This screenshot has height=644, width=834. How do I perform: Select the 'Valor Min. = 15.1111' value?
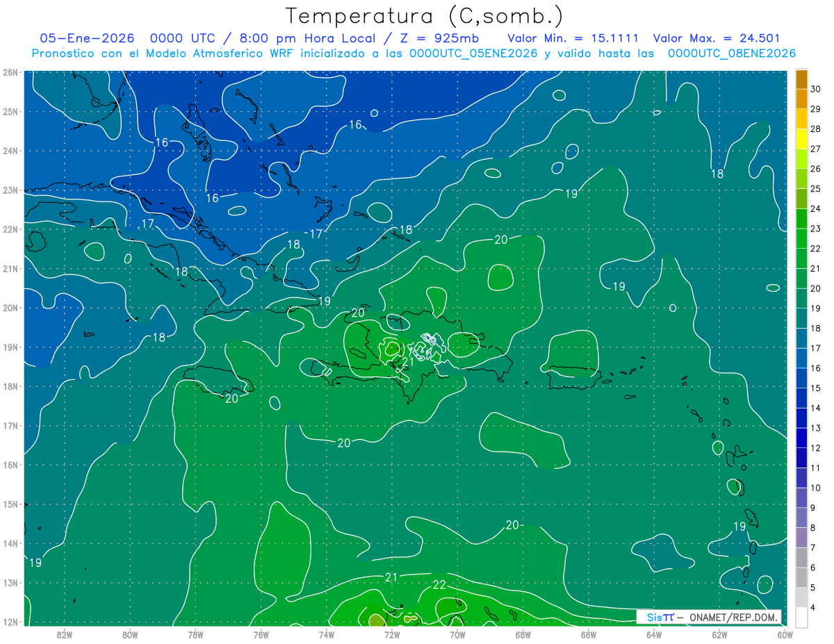[573, 39]
